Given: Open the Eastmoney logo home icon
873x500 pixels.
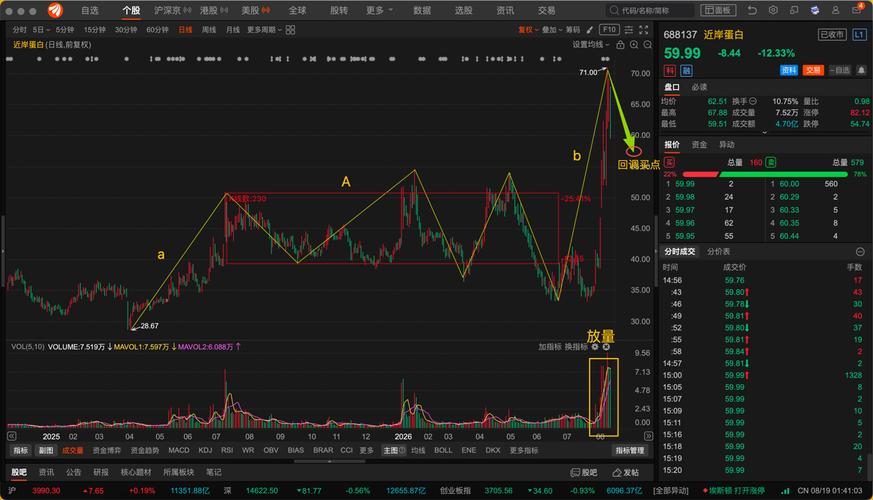Looking at the screenshot, I should click(x=55, y=10).
